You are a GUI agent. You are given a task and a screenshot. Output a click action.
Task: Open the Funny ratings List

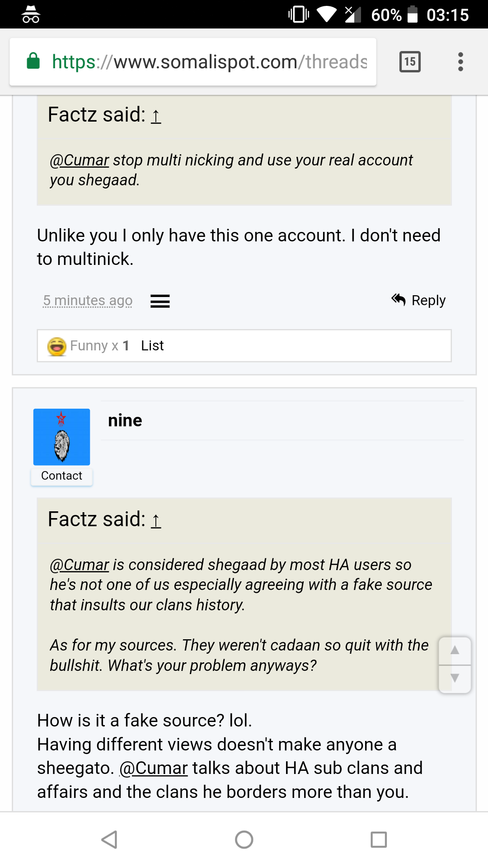click(152, 346)
